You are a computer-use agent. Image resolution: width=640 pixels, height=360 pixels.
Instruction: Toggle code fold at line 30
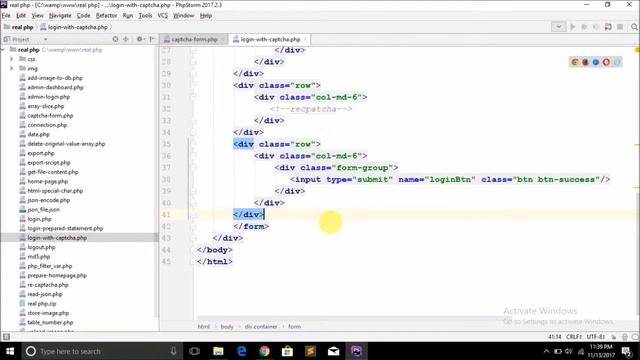click(193, 85)
